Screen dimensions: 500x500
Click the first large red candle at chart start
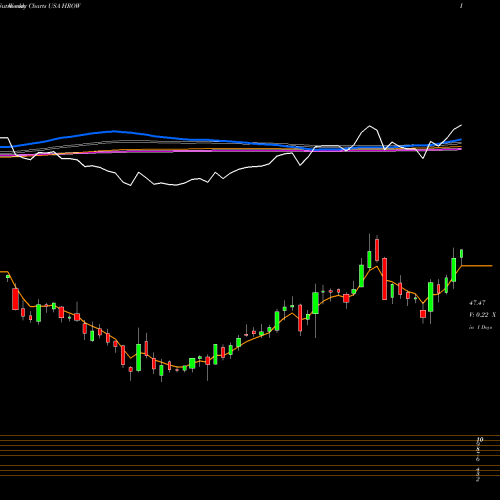(15, 299)
